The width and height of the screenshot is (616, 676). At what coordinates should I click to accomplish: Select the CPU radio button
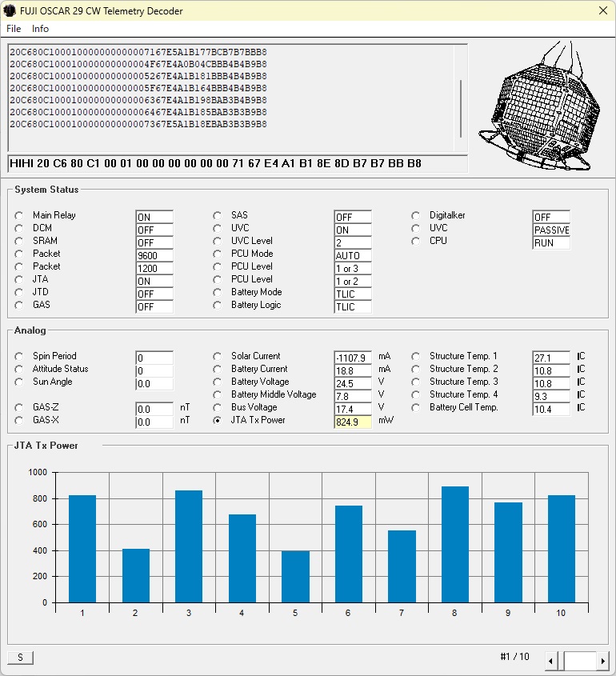click(415, 241)
